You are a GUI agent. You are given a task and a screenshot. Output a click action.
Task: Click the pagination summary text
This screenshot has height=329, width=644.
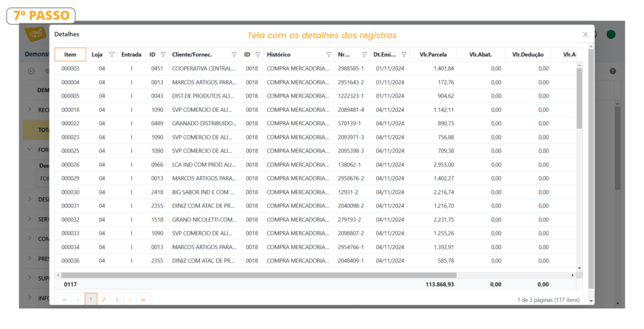click(548, 300)
